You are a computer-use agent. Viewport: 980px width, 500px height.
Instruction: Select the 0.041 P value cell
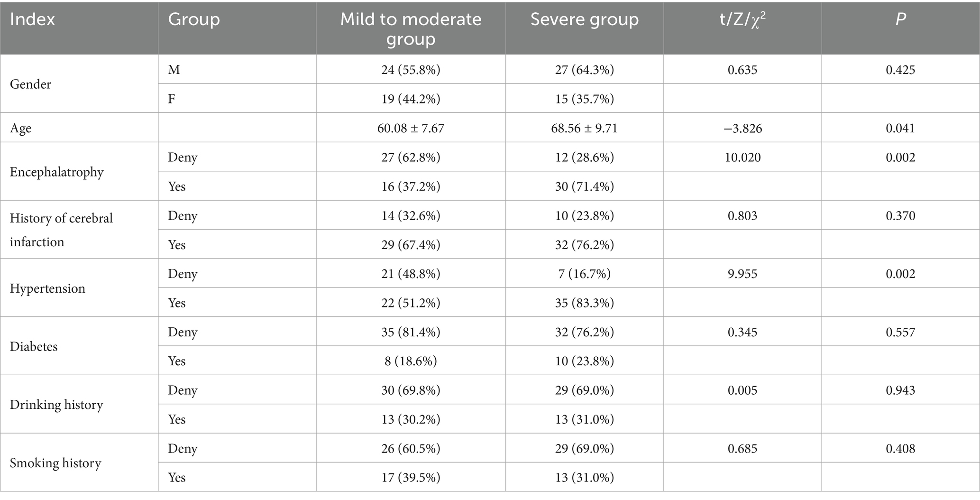(x=900, y=128)
